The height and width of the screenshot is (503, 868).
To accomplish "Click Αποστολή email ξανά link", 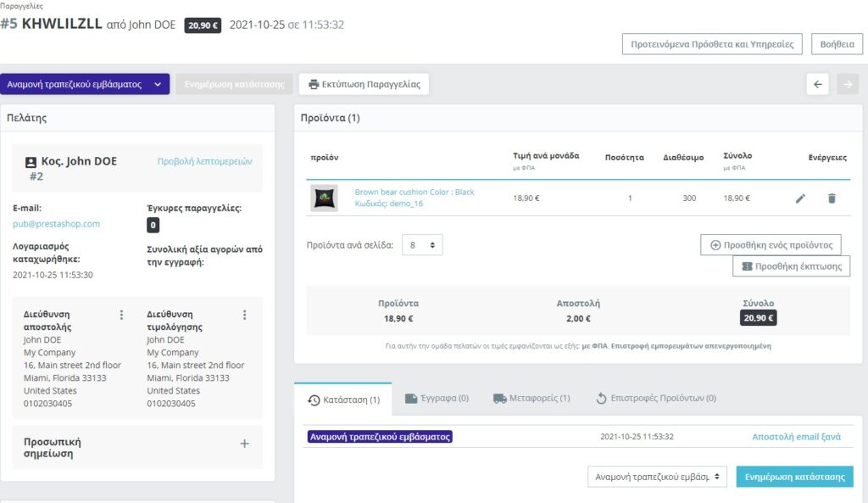I will pyautogui.click(x=796, y=437).
